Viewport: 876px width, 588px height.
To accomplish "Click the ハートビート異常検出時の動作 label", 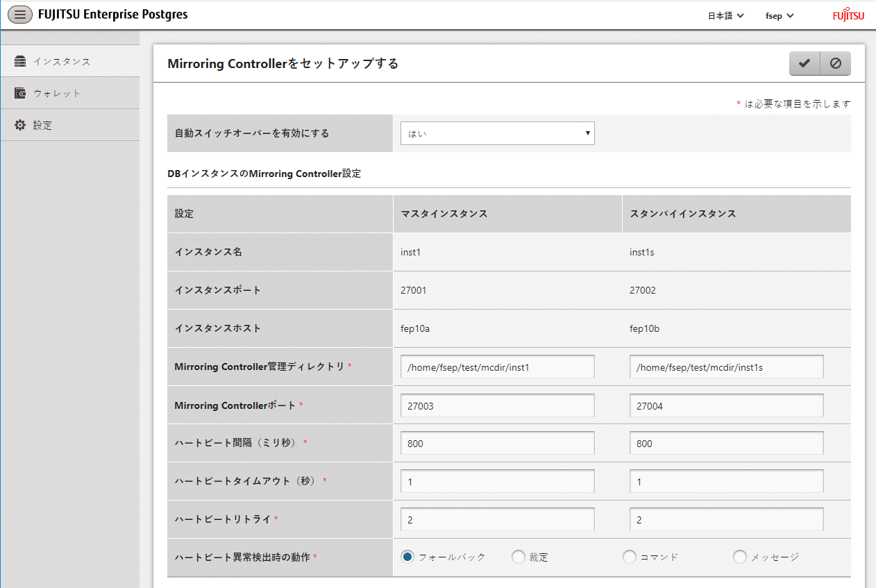I will click(x=242, y=557).
